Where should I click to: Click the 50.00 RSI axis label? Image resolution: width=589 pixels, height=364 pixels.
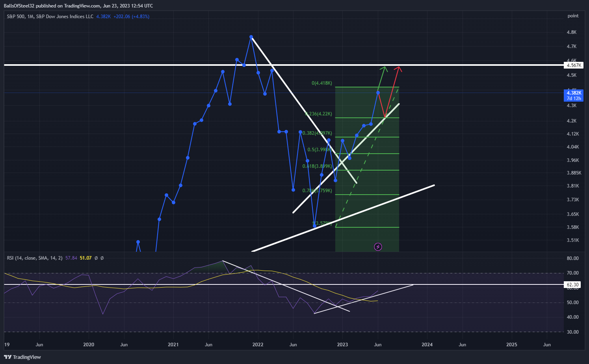573,303
